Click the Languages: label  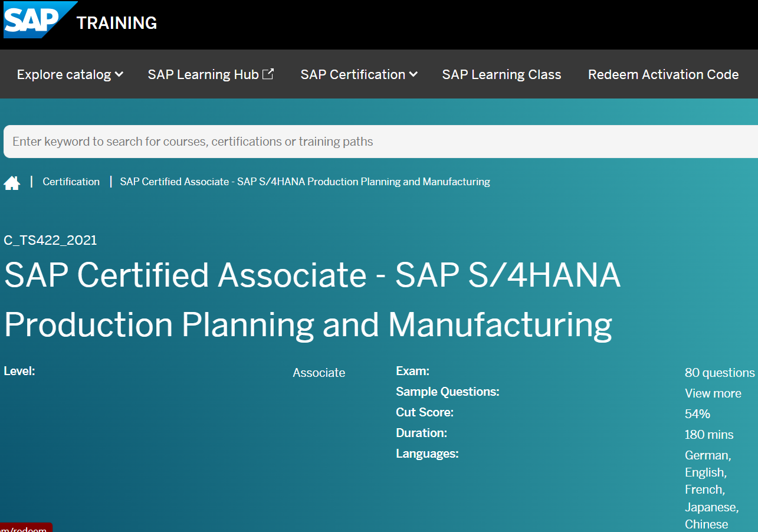click(x=427, y=454)
